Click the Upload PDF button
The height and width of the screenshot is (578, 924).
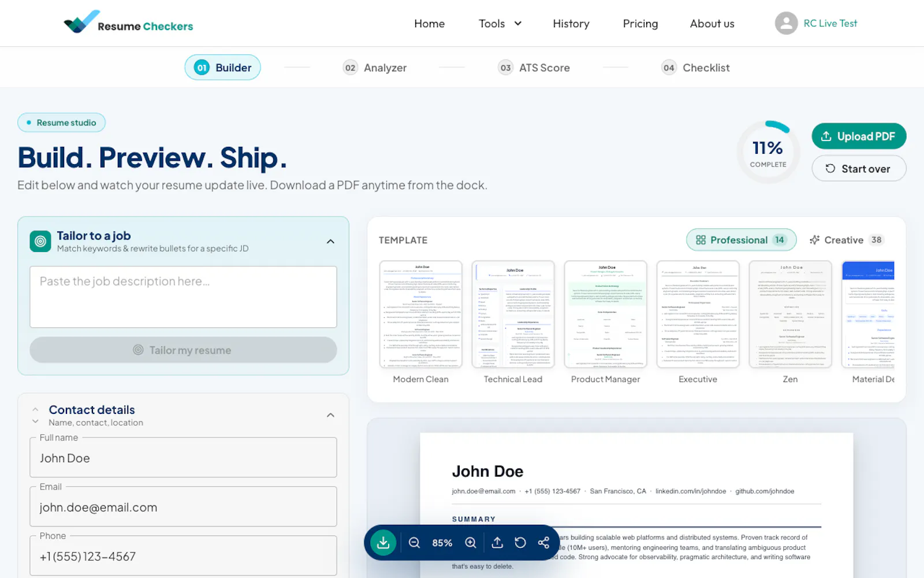click(859, 136)
